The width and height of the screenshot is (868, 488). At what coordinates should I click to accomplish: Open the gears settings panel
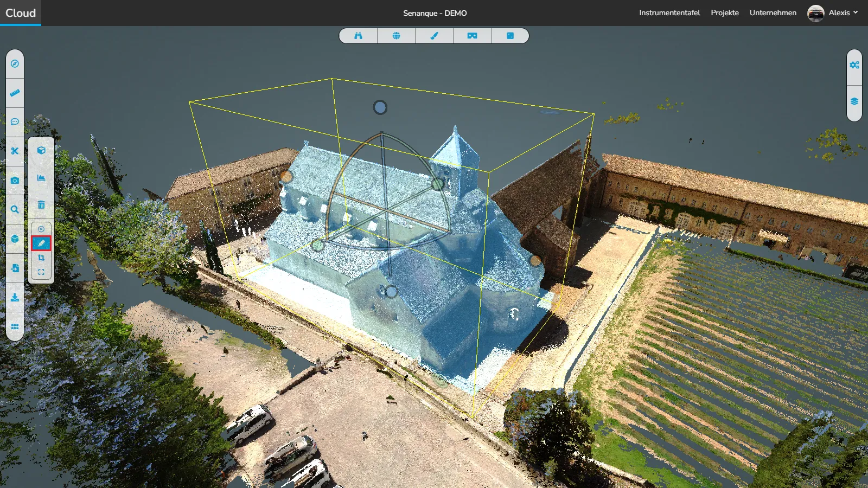pos(854,65)
